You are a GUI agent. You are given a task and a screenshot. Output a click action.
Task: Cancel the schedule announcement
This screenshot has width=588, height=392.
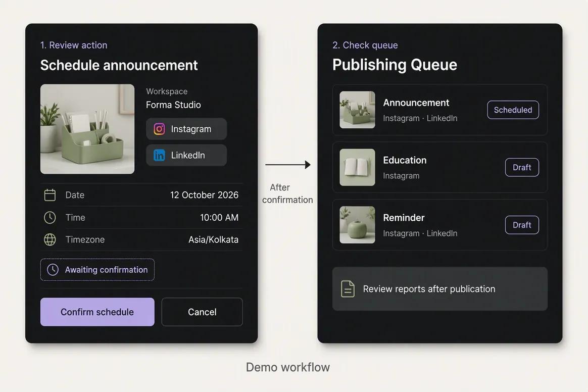(202, 312)
